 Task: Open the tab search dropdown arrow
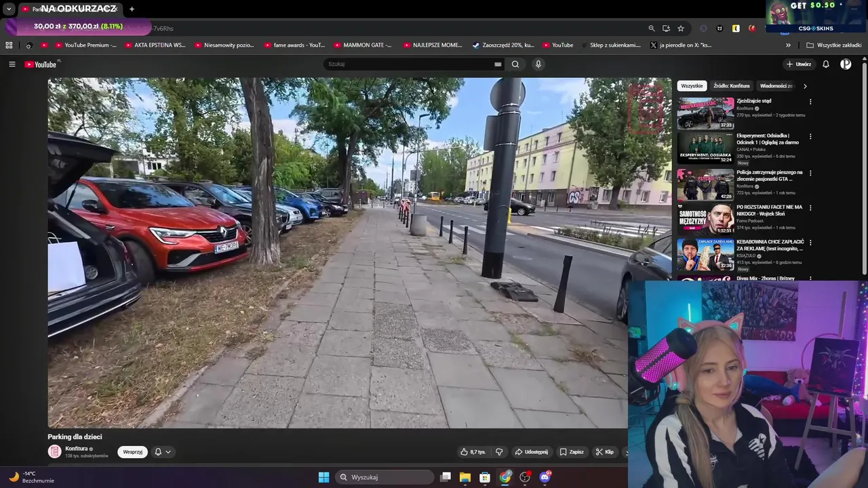(9, 9)
